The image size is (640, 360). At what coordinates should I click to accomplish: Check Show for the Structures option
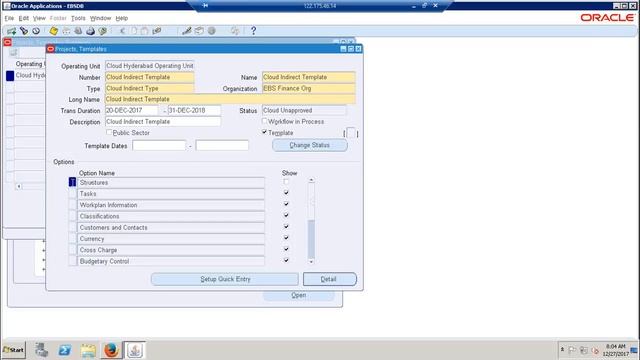coord(286,182)
